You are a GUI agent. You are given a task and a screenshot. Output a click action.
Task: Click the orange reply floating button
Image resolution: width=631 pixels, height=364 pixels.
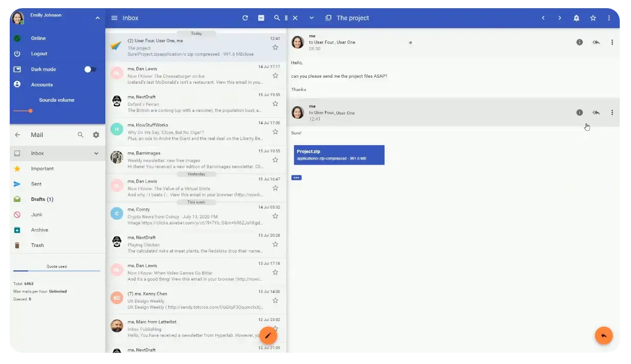(x=603, y=335)
